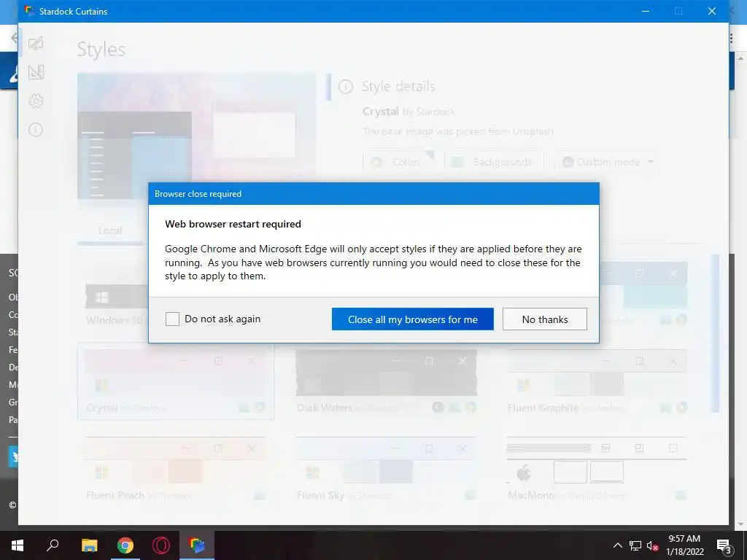This screenshot has height=560, width=747.
Task: Show hidden system tray icons
Action: pos(617,545)
